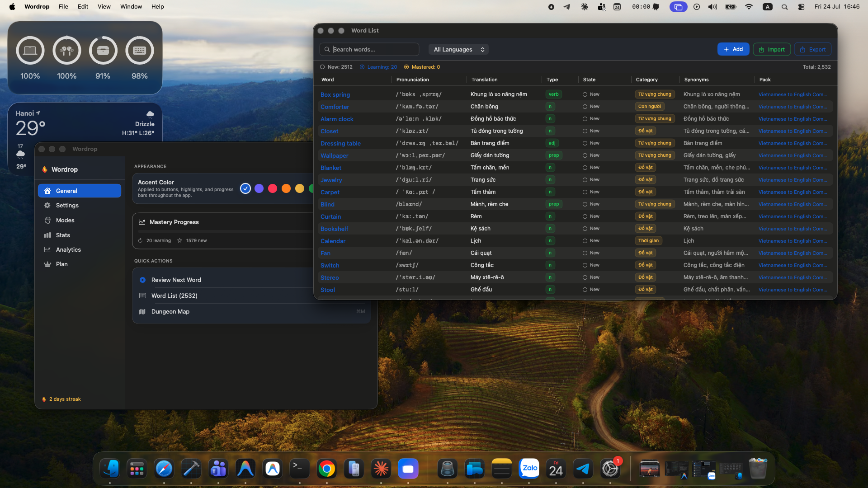Select the blue accent color
The image size is (868, 488).
pos(245,188)
